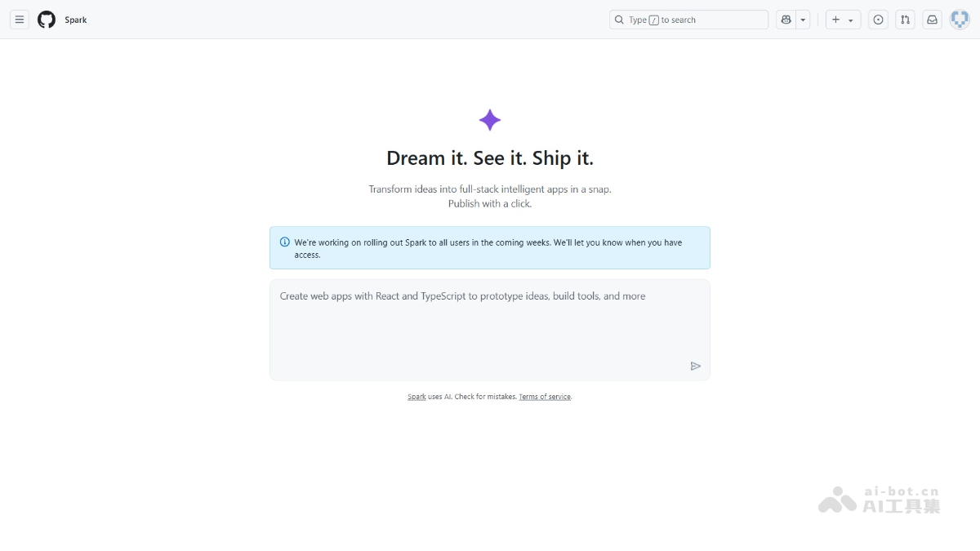Open the create new dropdown next to plus

849,19
